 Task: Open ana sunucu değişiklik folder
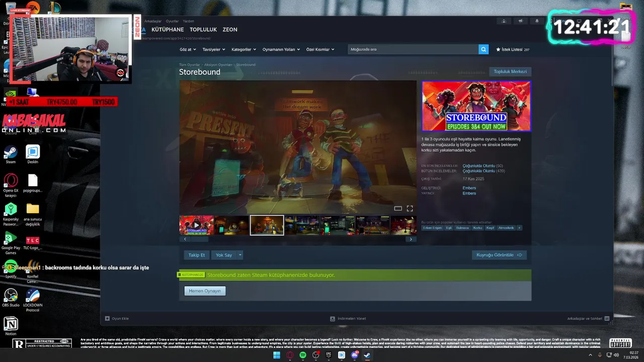click(x=33, y=214)
